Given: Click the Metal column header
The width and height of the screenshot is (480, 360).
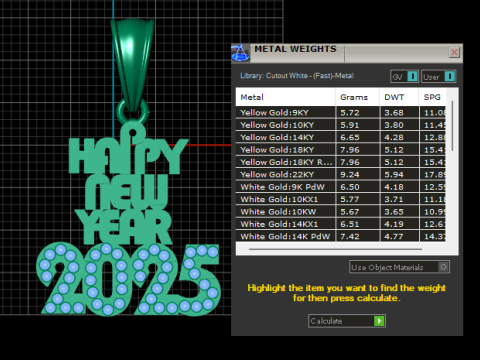Looking at the screenshot, I should coord(286,97).
